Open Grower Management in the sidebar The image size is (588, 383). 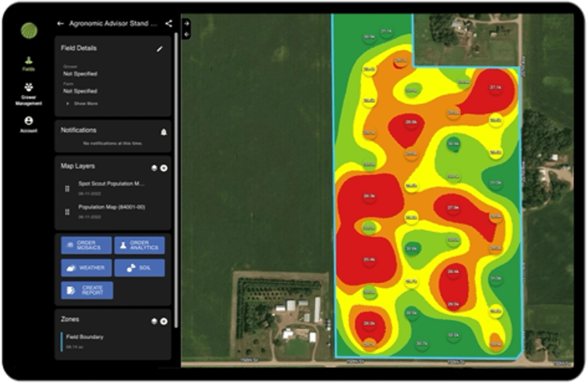click(29, 94)
